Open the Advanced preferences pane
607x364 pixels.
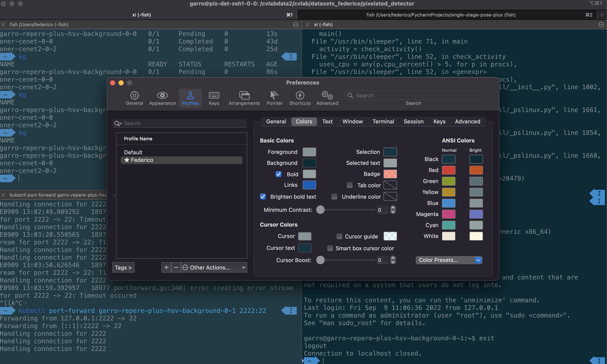coord(327,98)
